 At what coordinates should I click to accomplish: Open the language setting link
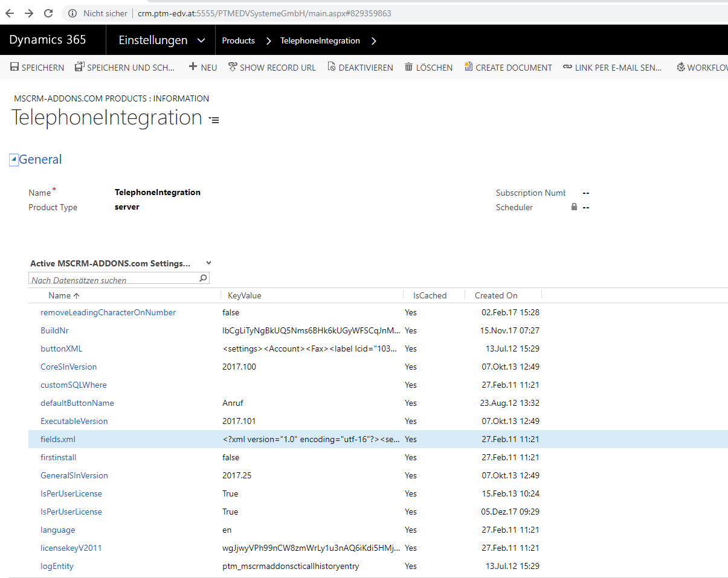click(58, 530)
